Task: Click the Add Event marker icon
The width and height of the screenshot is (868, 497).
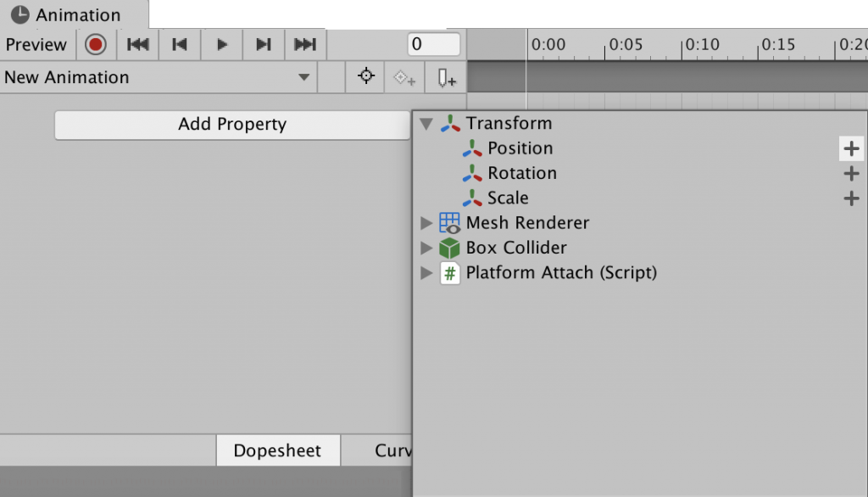Action: click(x=446, y=78)
